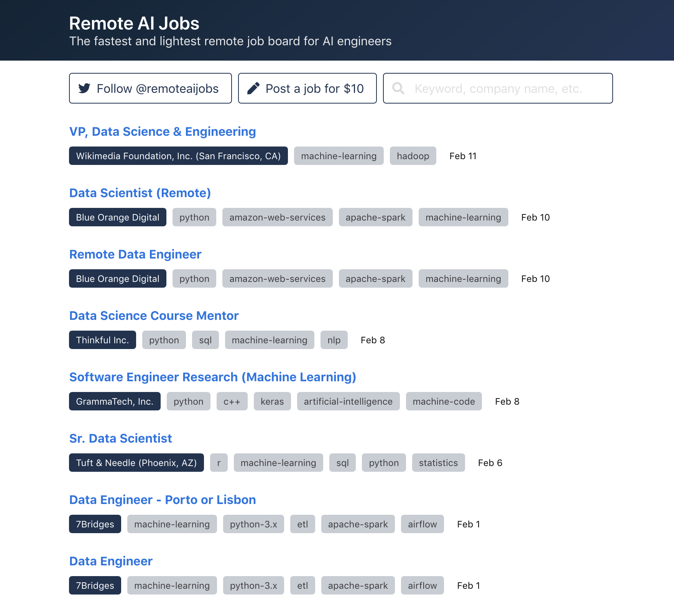
Task: Click the statistics tag under Sr. Data Scientist
Action: [438, 463]
